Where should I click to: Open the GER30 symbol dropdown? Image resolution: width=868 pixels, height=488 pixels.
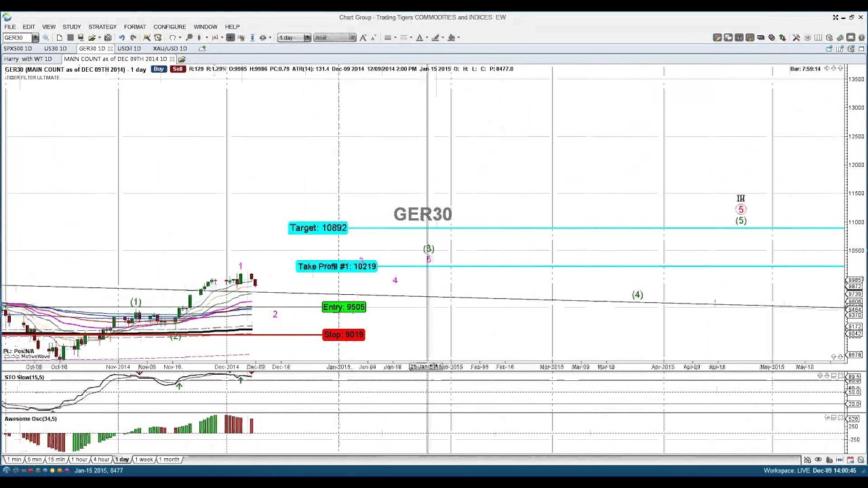pyautogui.click(x=35, y=37)
